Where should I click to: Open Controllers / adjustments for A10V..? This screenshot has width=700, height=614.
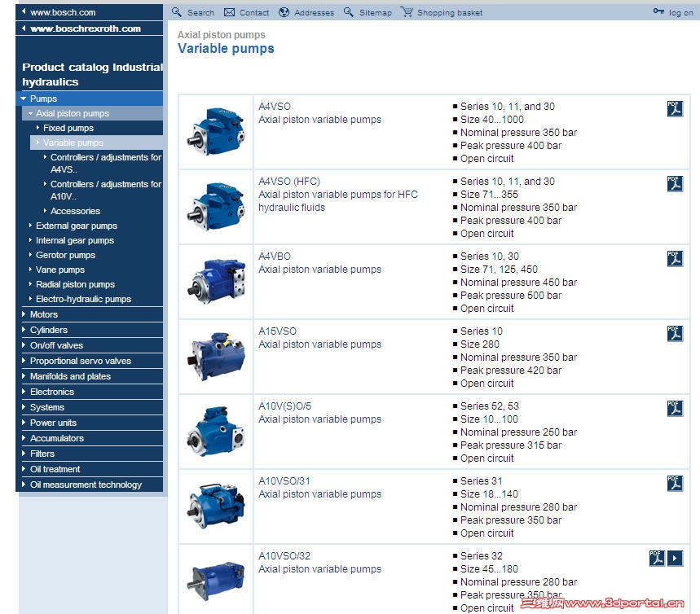(106, 190)
